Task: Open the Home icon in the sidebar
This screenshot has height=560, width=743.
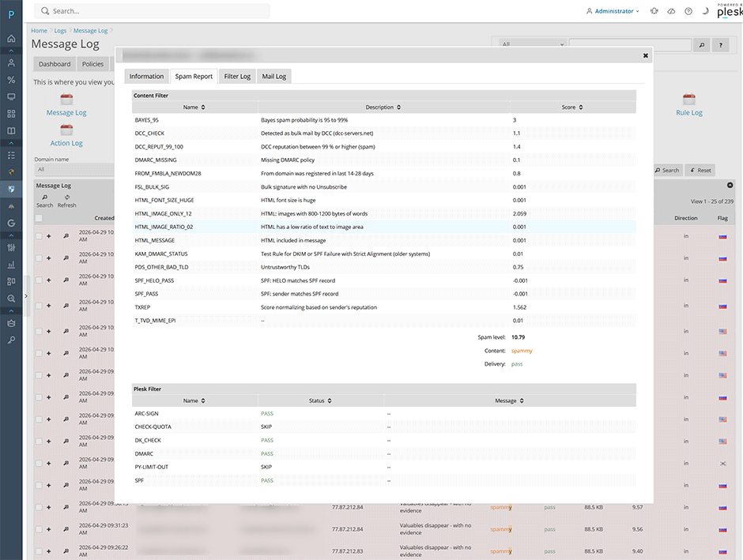Action: (x=11, y=39)
